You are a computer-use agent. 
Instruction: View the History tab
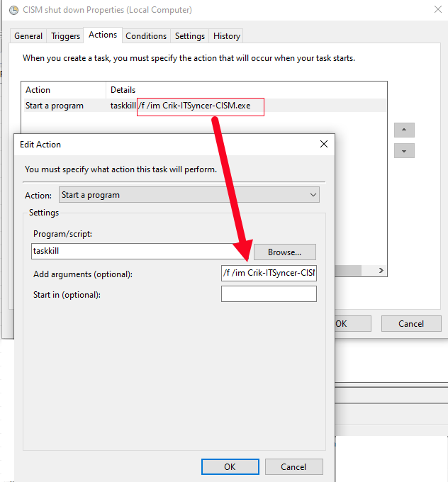pyautogui.click(x=226, y=36)
